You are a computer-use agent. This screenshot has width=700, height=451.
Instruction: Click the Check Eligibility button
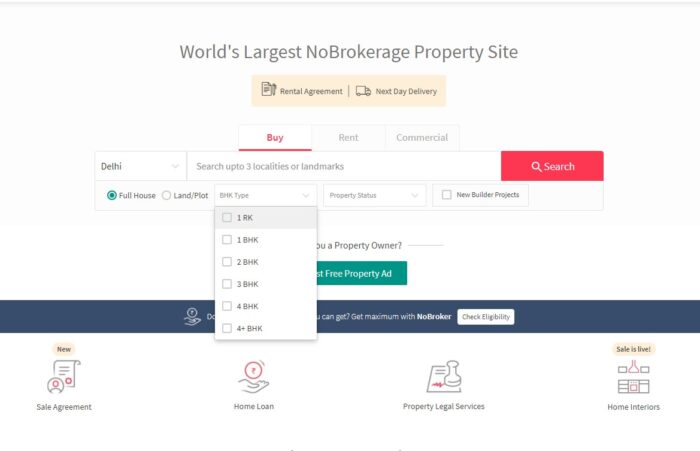pyautogui.click(x=486, y=317)
